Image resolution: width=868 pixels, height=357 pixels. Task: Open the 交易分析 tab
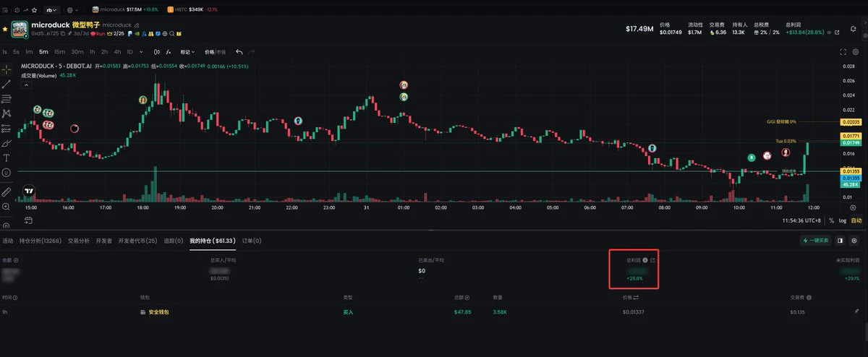point(79,240)
